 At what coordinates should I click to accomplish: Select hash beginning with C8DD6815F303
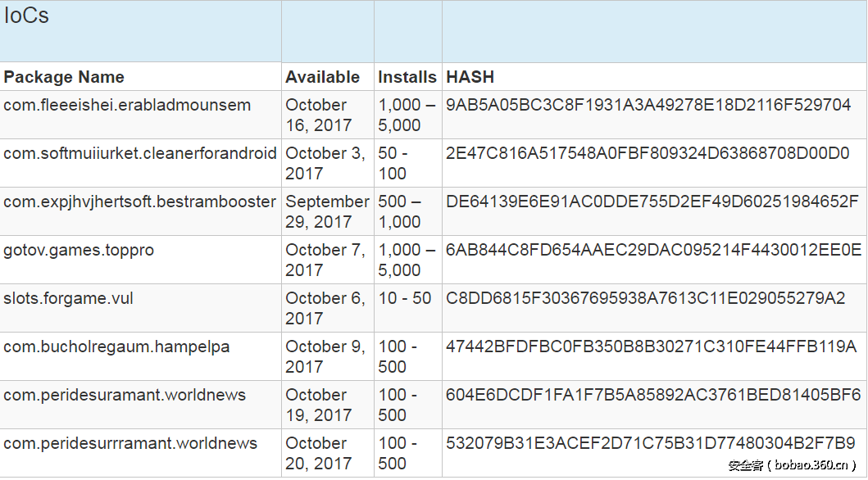[645, 298]
